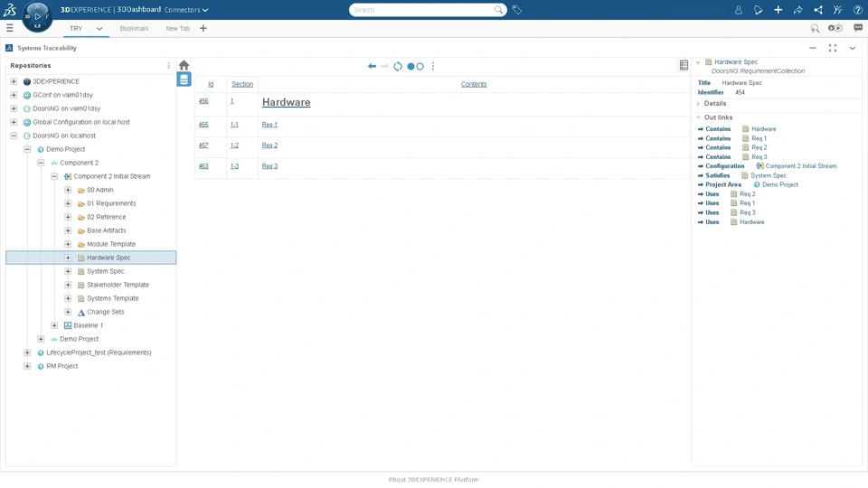This screenshot has height=488, width=868.
Task: Open Repositories panel options menu
Action: (x=169, y=65)
